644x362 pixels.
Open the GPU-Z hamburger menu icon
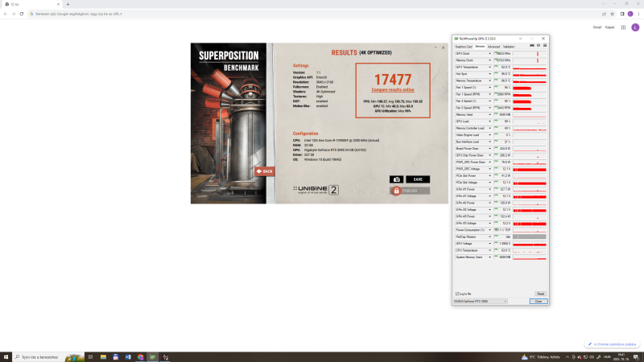click(x=545, y=46)
